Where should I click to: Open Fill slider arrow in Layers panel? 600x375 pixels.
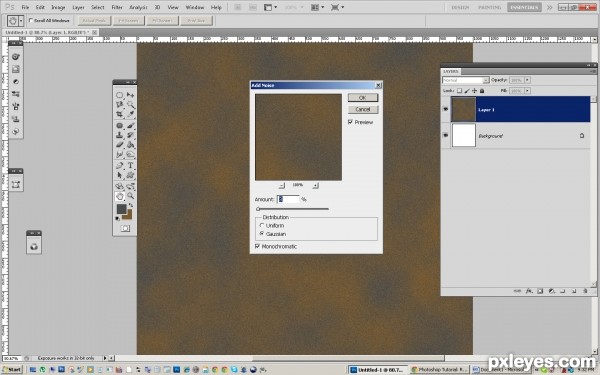coord(527,91)
